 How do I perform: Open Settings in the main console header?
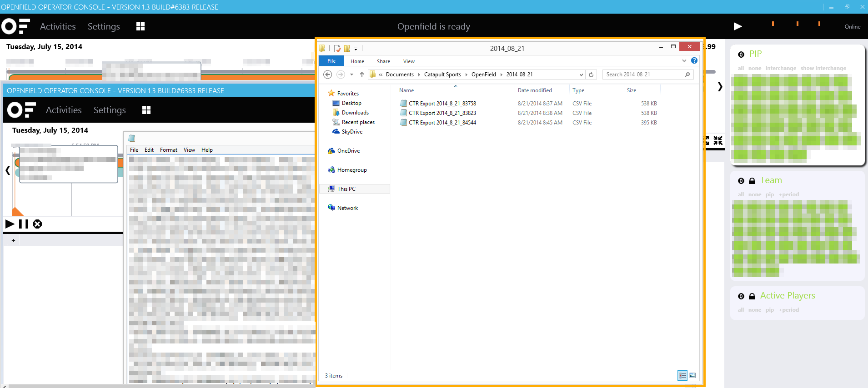click(104, 26)
